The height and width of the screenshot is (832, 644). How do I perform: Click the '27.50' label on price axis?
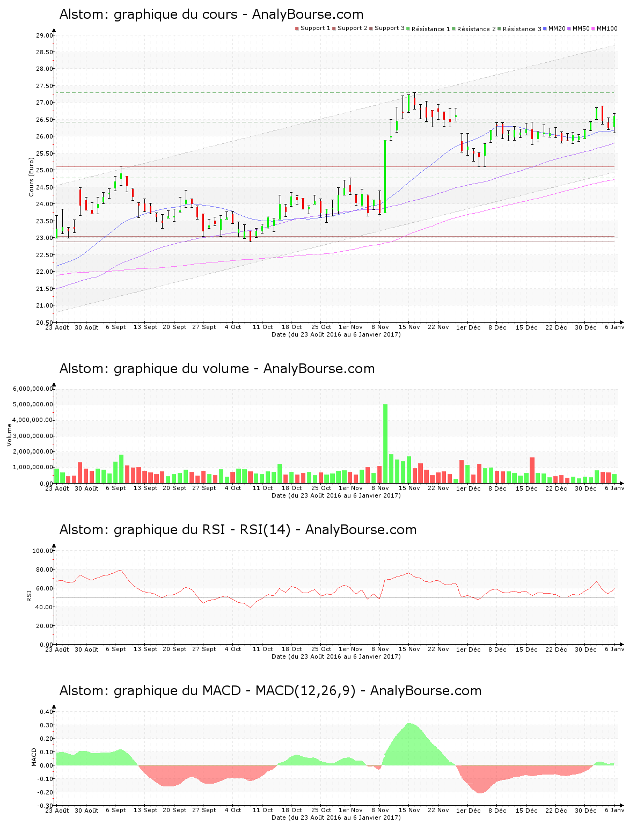[x=45, y=86]
